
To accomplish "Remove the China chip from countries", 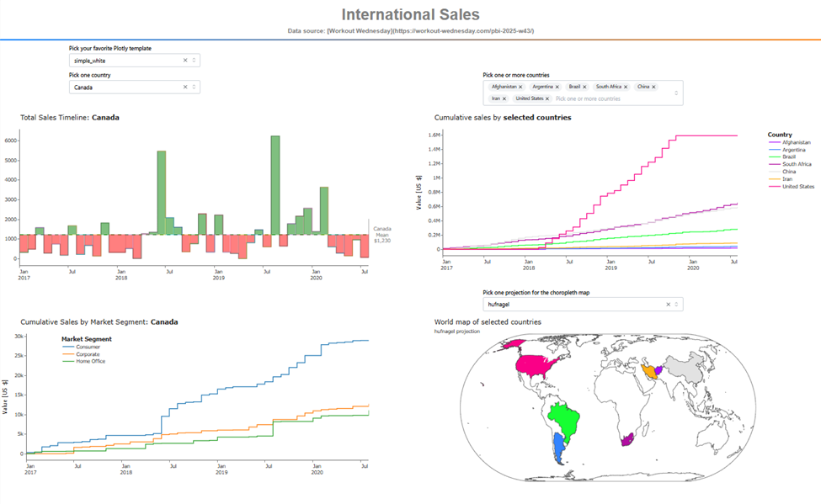I will pyautogui.click(x=653, y=87).
